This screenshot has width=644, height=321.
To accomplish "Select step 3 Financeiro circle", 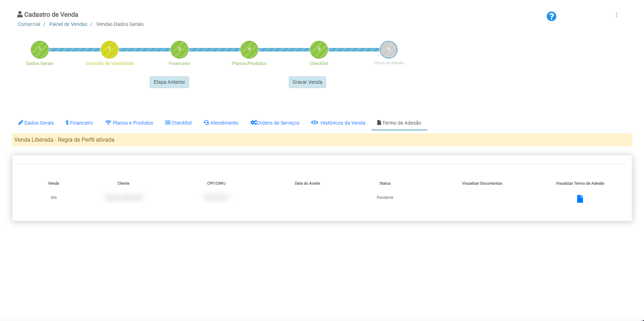I will click(x=179, y=50).
